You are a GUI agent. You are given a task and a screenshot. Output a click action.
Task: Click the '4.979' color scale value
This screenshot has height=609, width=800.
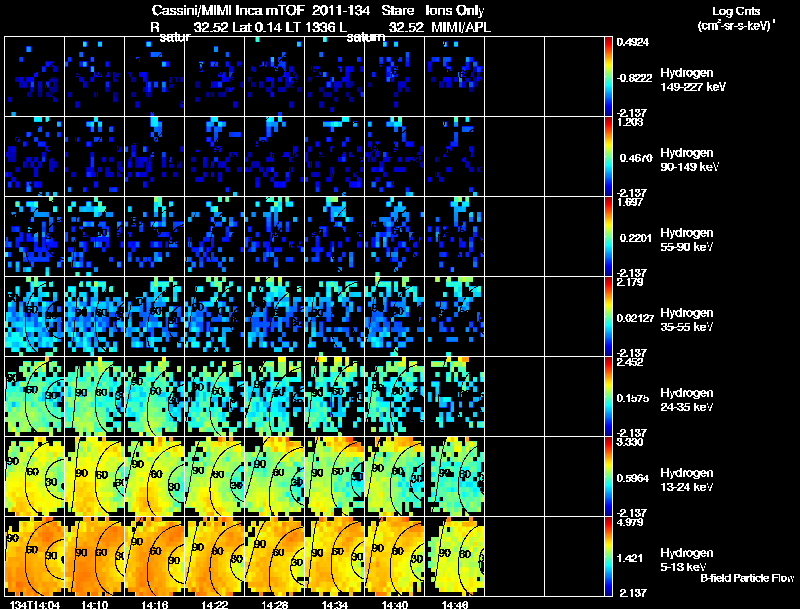pos(630,522)
